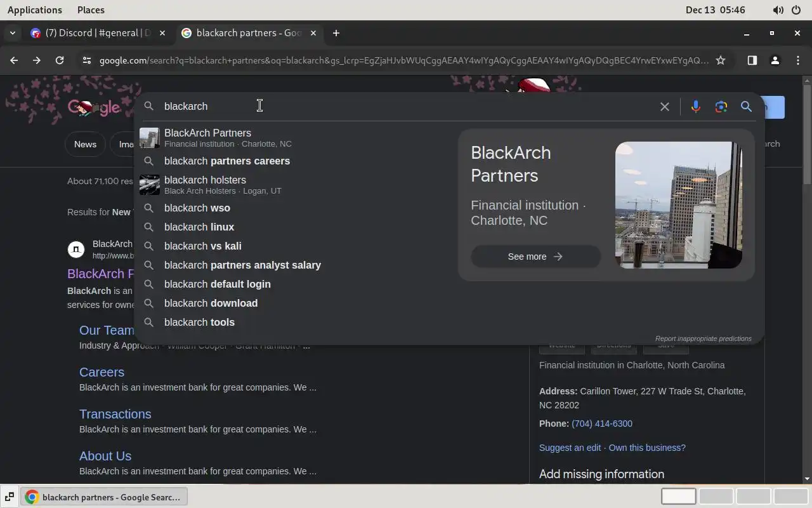Go back with the browser back arrow
812x508 pixels.
(14, 60)
